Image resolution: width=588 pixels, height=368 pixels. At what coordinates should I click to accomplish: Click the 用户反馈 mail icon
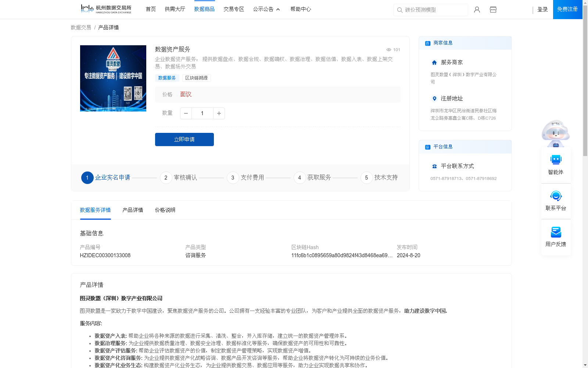[556, 232]
